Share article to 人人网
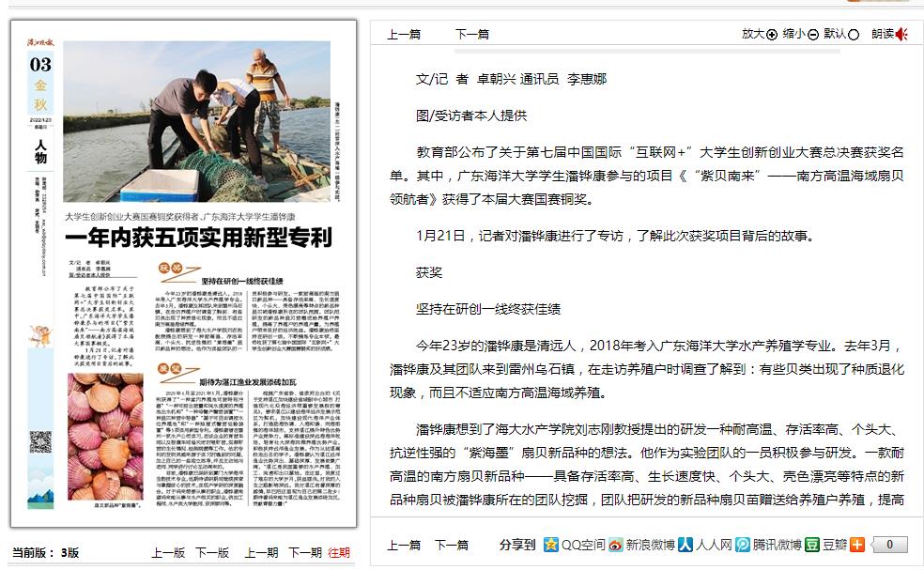This screenshot has width=924, height=570. (705, 545)
